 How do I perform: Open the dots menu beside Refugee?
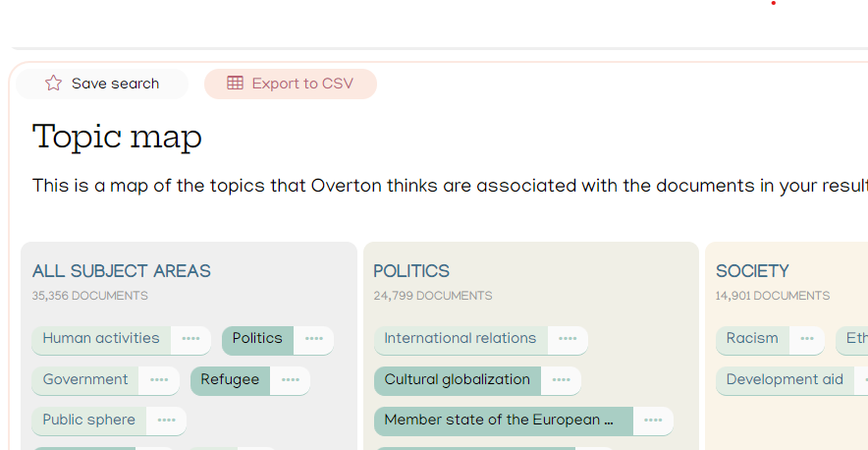tap(290, 379)
